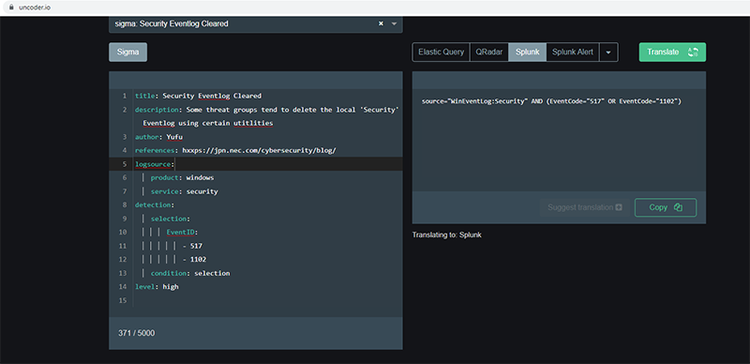Clear the selected sigma rule with the X
Viewport: 750px width, 364px height.
pos(381,23)
